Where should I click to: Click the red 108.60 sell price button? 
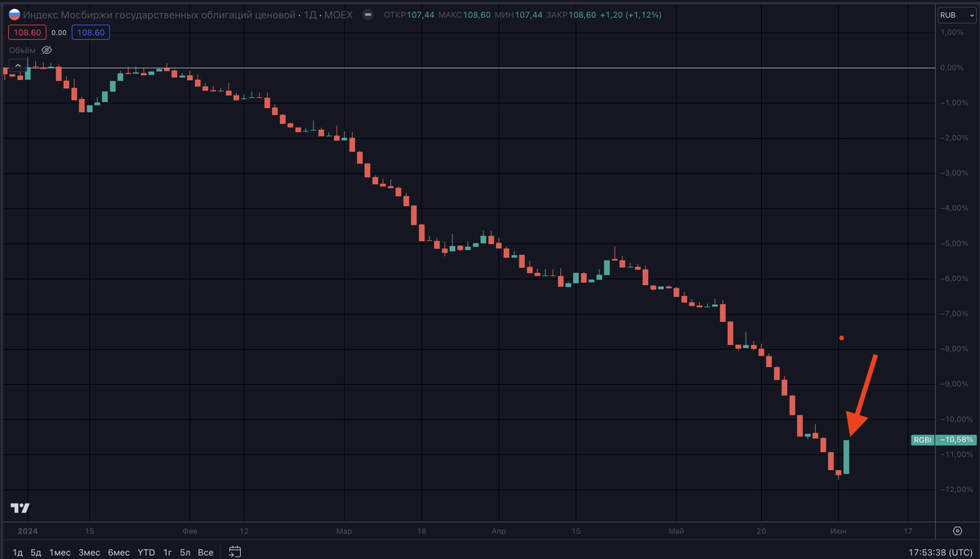point(26,33)
